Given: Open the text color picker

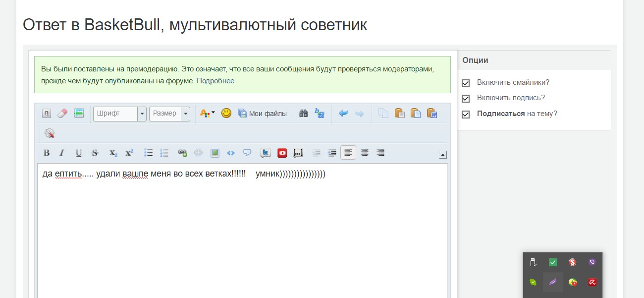Looking at the screenshot, I should click(x=207, y=114).
